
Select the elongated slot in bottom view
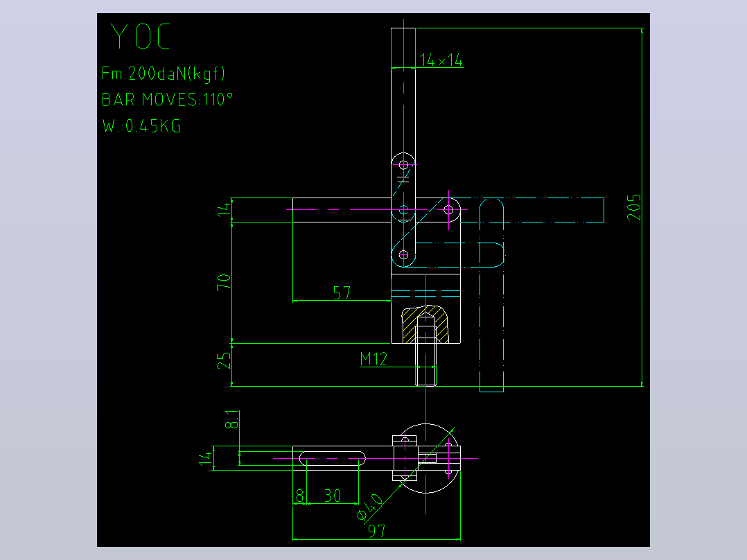pos(333,459)
